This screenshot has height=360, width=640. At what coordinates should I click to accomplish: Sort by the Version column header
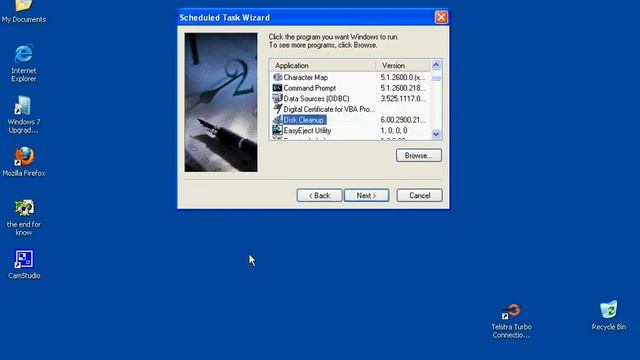pyautogui.click(x=403, y=65)
